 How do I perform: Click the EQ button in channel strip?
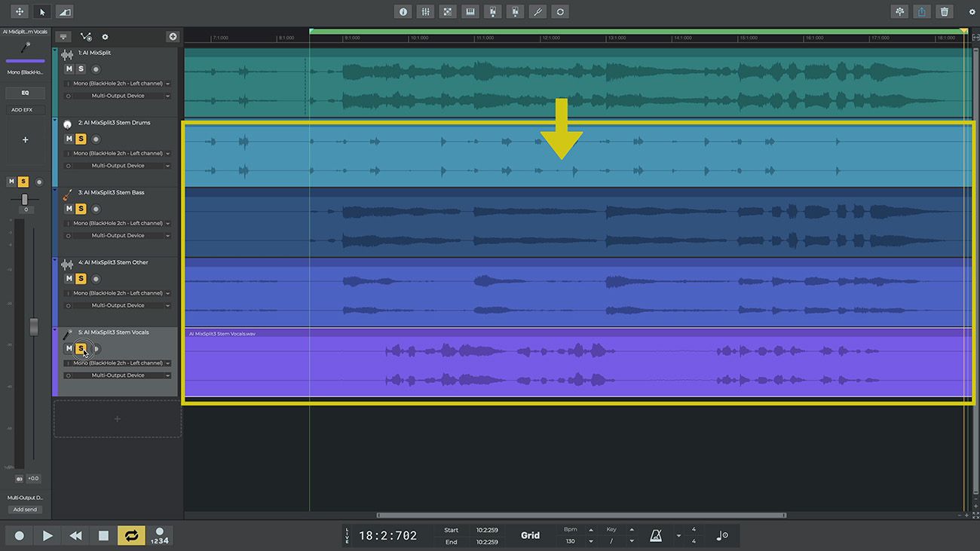tap(25, 93)
